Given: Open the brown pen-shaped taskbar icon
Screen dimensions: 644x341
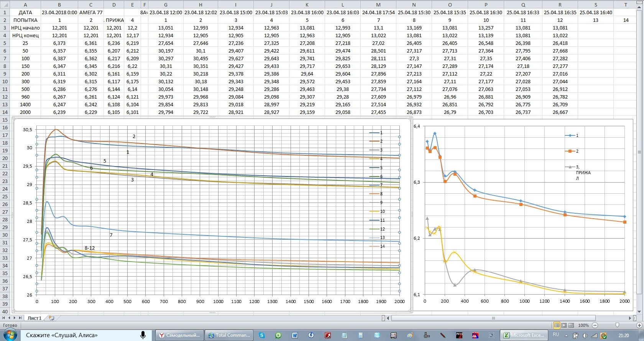Looking at the screenshot, I should click(443, 335).
